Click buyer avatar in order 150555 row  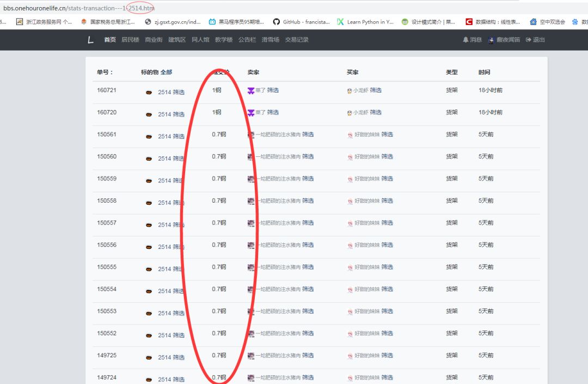pyautogui.click(x=350, y=268)
